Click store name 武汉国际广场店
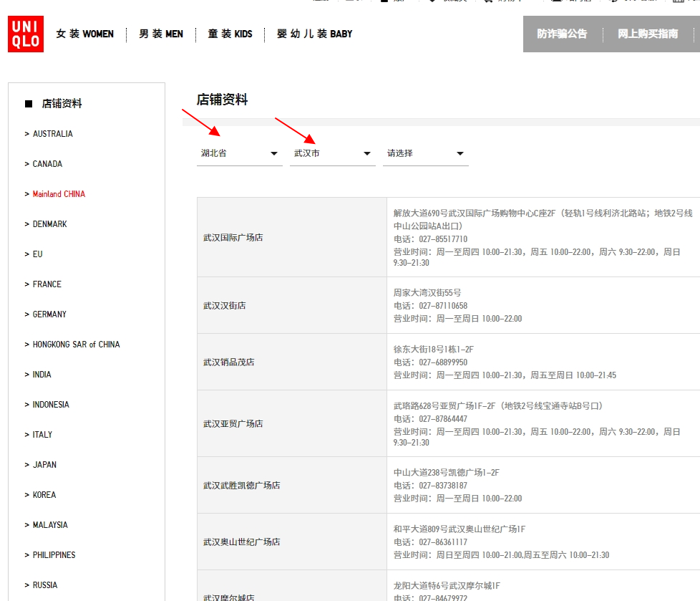Image resolution: width=700 pixels, height=601 pixels. pos(233,238)
